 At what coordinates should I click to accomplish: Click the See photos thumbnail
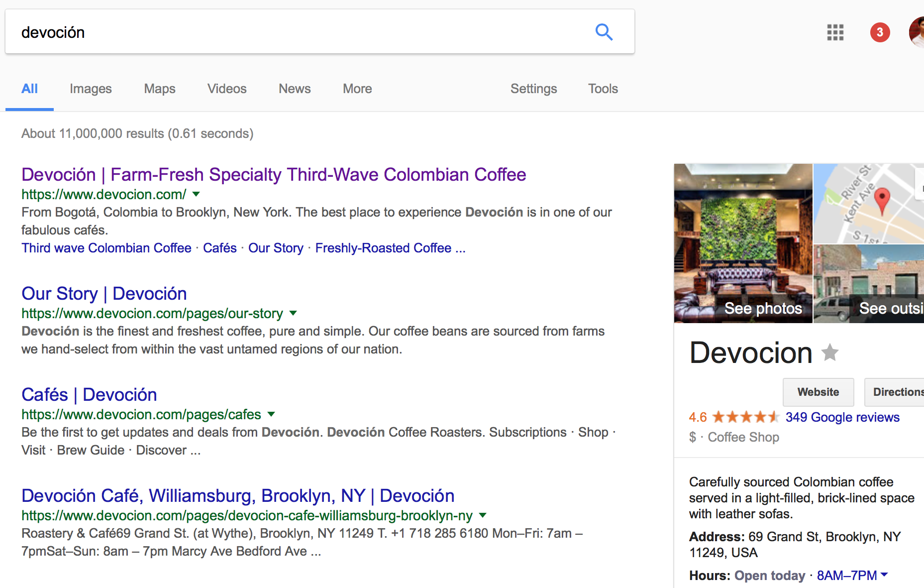[743, 243]
